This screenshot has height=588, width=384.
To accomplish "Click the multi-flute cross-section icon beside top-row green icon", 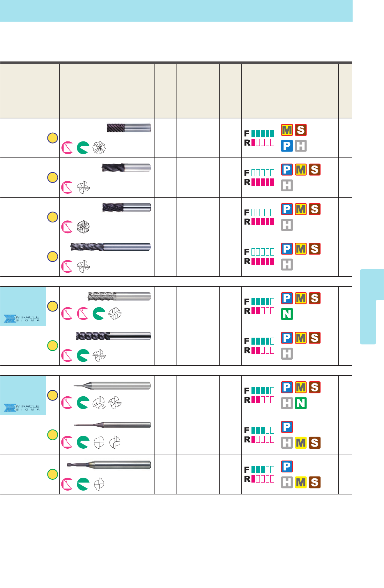I will point(99,148).
